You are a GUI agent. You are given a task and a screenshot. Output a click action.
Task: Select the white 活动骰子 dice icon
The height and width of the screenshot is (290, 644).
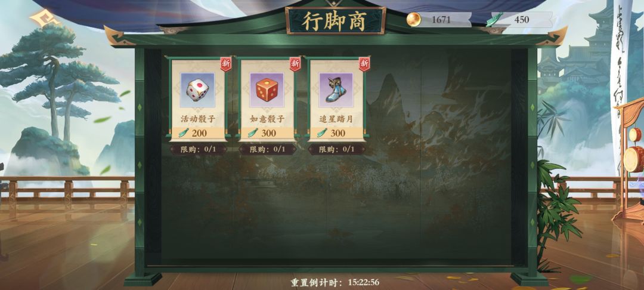(x=197, y=90)
